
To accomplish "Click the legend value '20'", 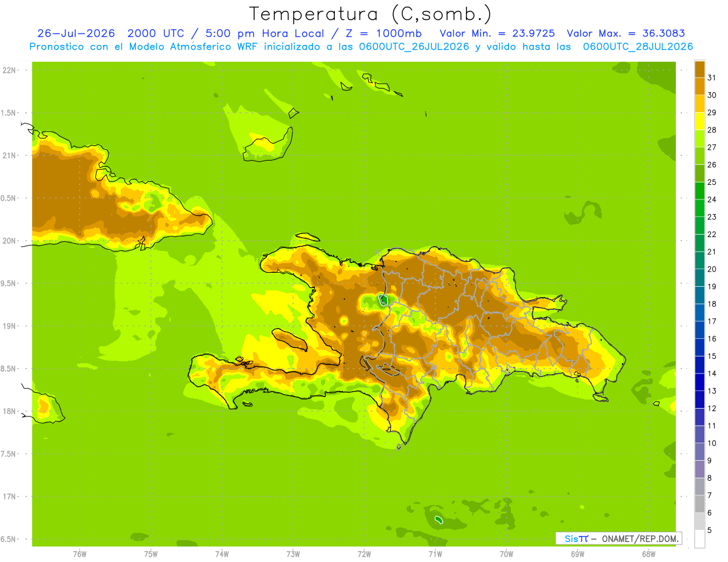I will coord(712,269).
